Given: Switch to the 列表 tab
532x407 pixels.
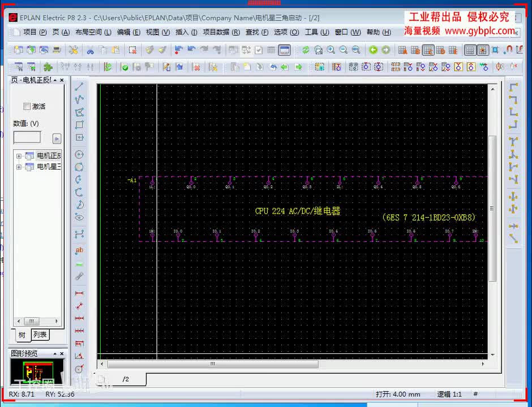Looking at the screenshot, I should point(40,335).
